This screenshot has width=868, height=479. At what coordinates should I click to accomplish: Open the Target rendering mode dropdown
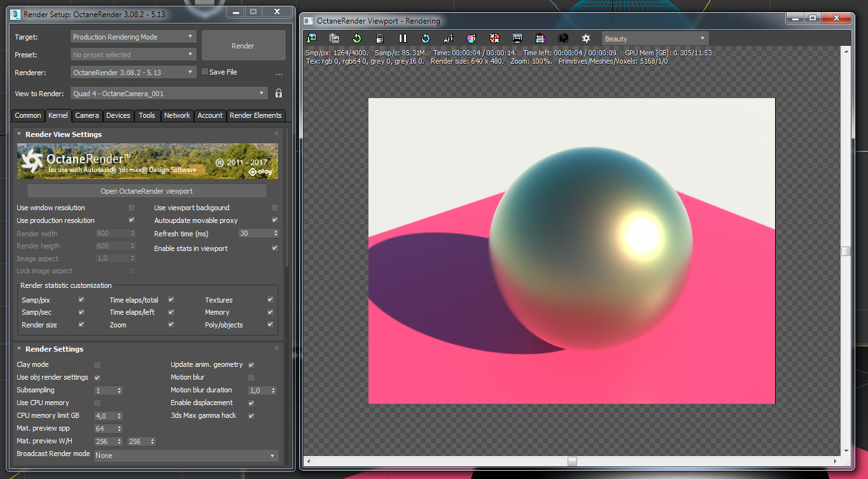[x=133, y=37]
